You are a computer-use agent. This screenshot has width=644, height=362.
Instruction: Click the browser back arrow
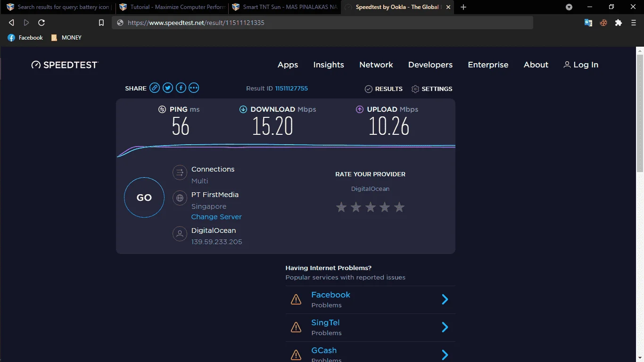(11, 23)
